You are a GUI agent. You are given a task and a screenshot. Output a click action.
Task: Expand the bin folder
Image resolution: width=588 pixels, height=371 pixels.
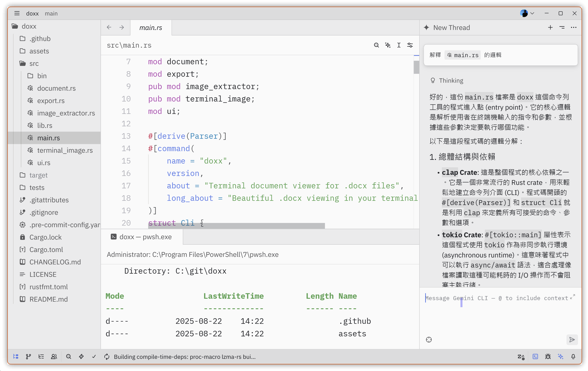coord(42,76)
